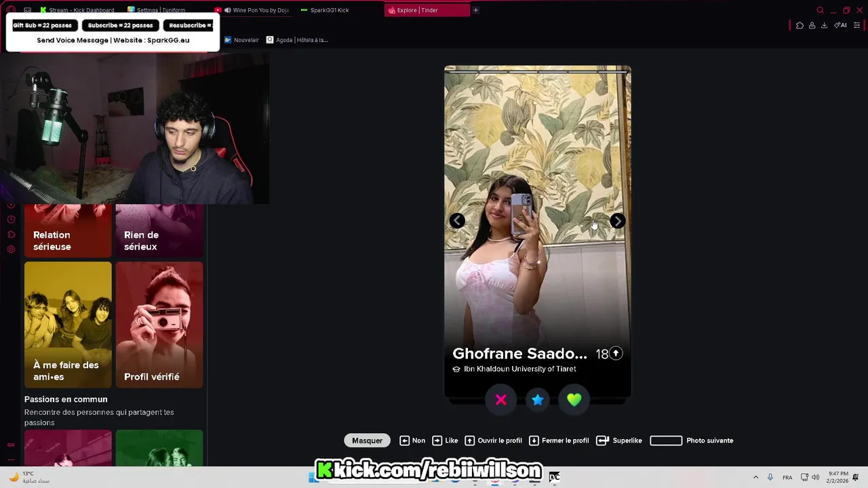Open the Opera sidebar settings gear icon
This screenshot has width=868, height=488.
tap(11, 249)
